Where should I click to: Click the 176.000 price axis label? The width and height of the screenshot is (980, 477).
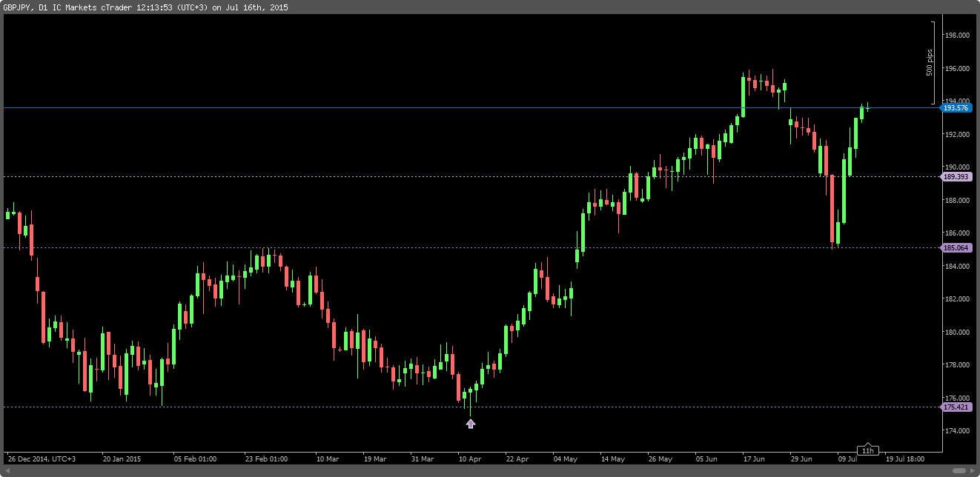(x=956, y=398)
